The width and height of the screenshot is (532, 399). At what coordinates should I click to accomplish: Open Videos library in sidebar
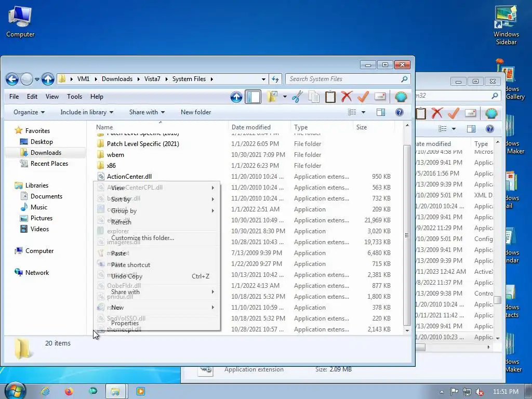(39, 229)
